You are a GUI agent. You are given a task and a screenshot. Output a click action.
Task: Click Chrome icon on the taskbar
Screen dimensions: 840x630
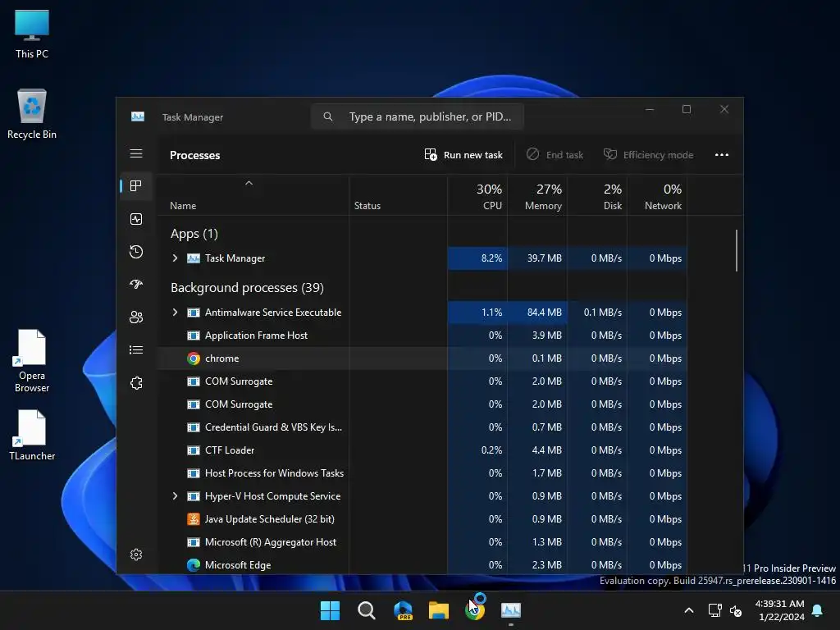tap(475, 610)
